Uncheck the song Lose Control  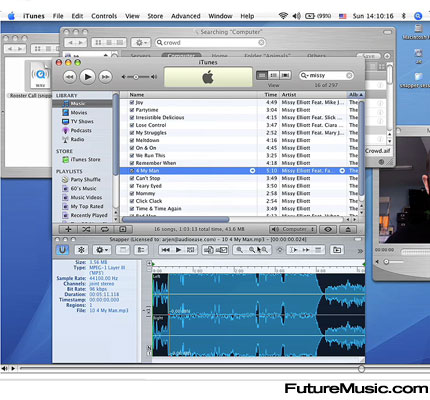point(132,125)
